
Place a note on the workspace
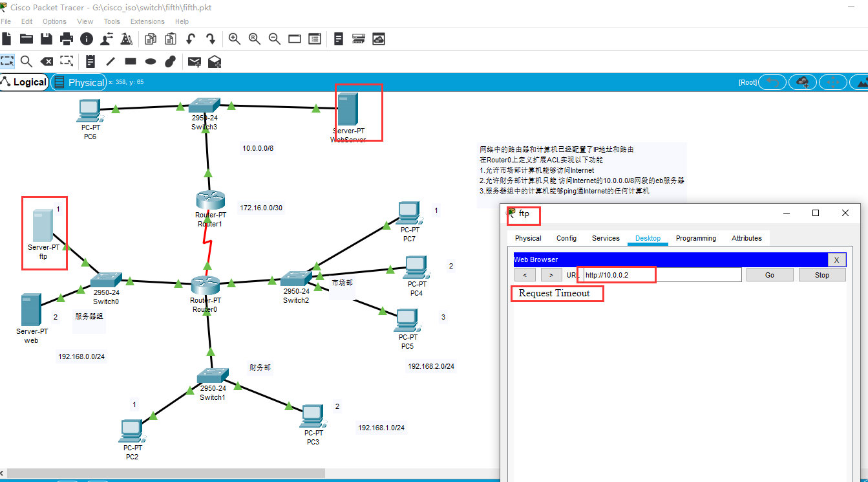tap(90, 61)
